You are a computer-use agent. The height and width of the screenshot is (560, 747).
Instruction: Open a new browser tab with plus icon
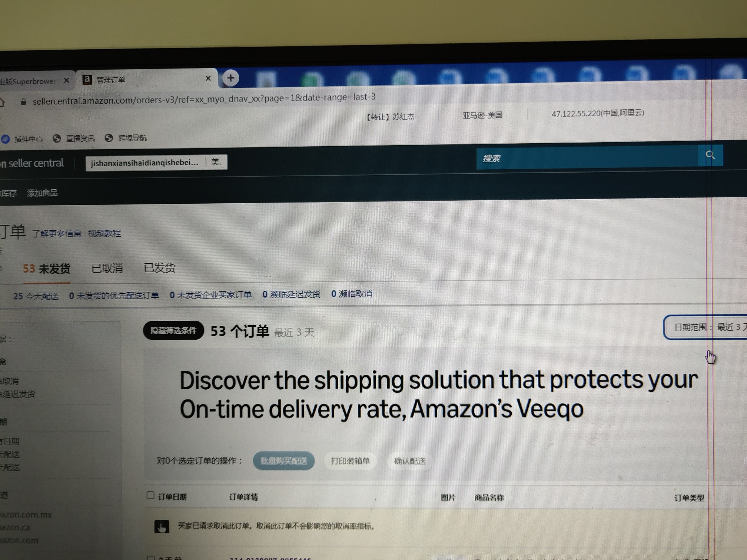point(230,78)
